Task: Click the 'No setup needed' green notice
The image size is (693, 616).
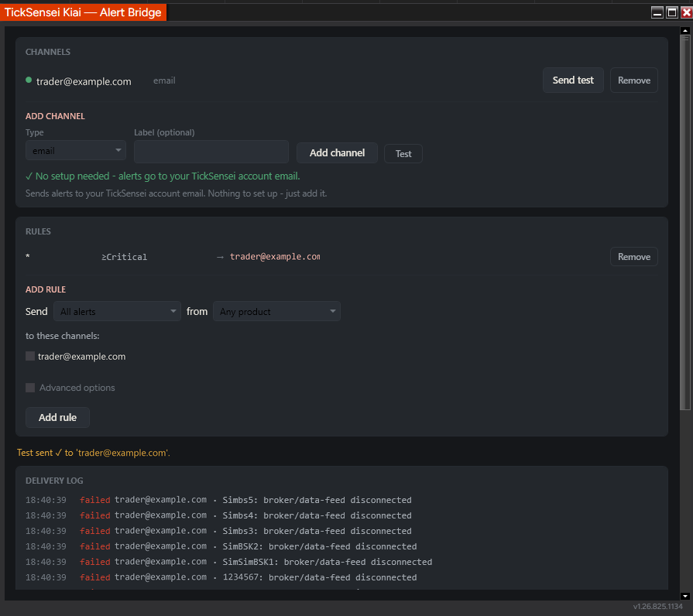Action: coord(163,176)
